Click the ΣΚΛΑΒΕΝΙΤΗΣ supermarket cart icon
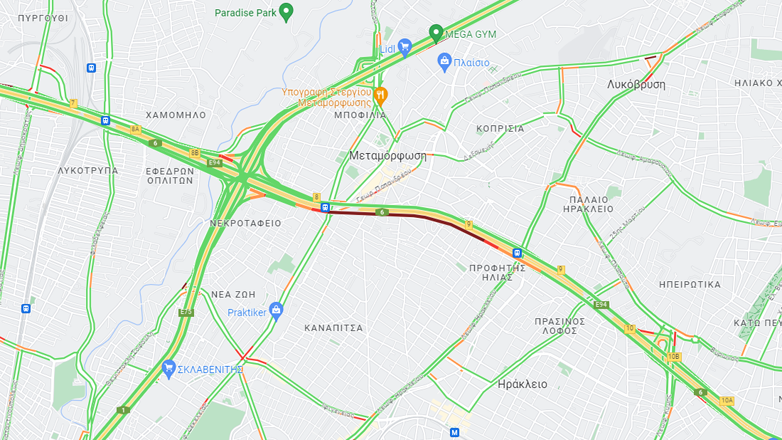The height and width of the screenshot is (440, 782). coord(169,369)
